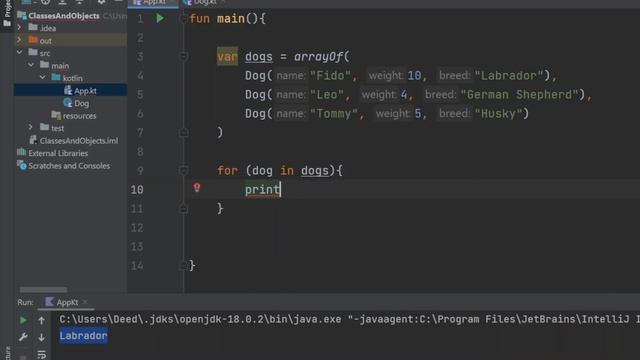Viewport: 640px width, 360px height.
Task: Rerun AppKt with green play button
Action: coord(23,320)
